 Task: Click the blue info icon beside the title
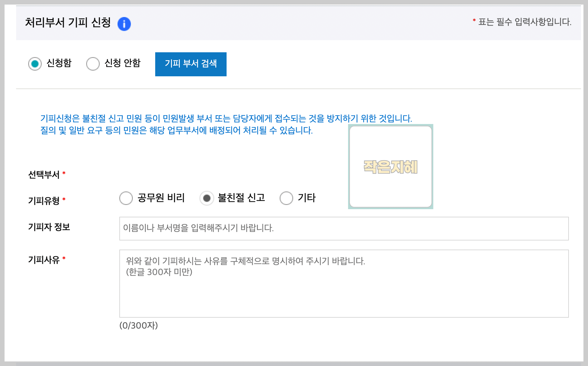[124, 24]
